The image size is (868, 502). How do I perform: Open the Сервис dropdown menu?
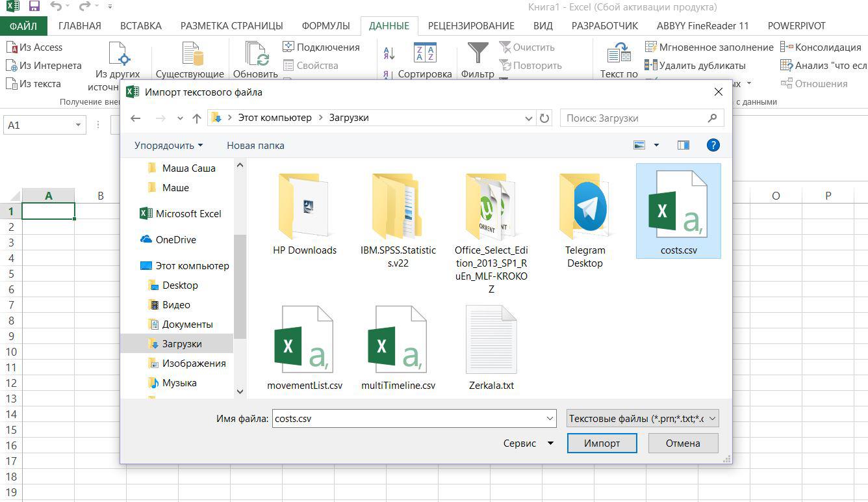(x=528, y=443)
